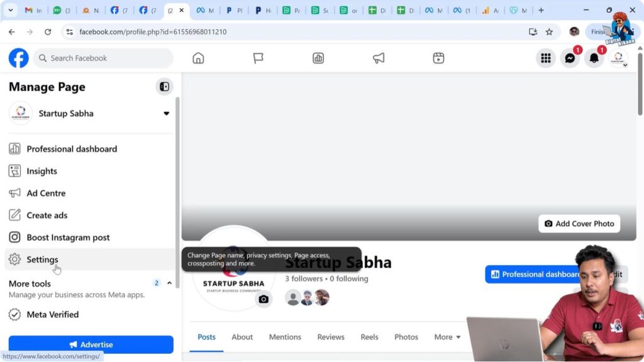Bookmark this page with star icon
The image size is (644, 362).
(x=549, y=32)
